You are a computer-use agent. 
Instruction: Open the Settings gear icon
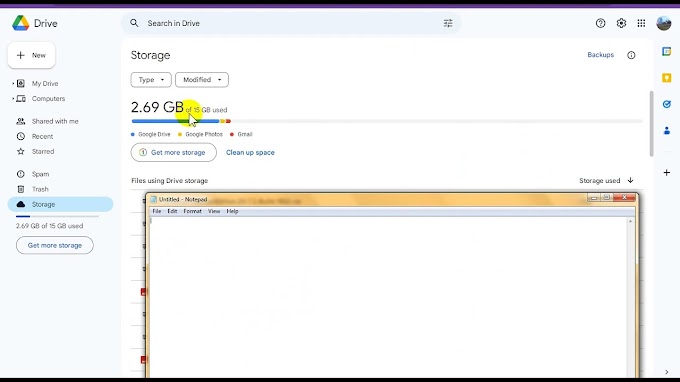[x=621, y=23]
